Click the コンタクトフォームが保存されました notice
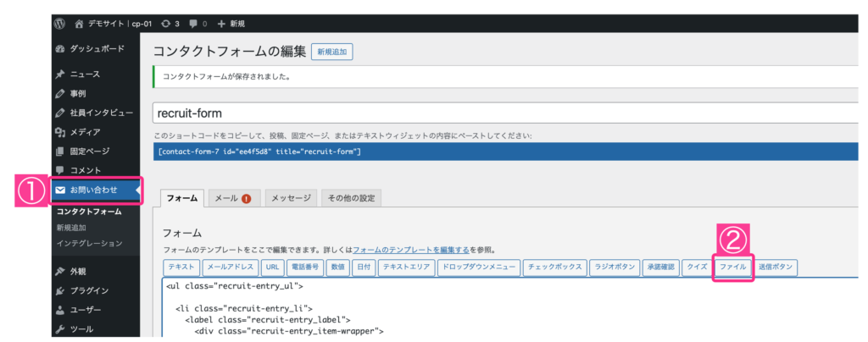The height and width of the screenshot is (342, 868). click(x=506, y=77)
